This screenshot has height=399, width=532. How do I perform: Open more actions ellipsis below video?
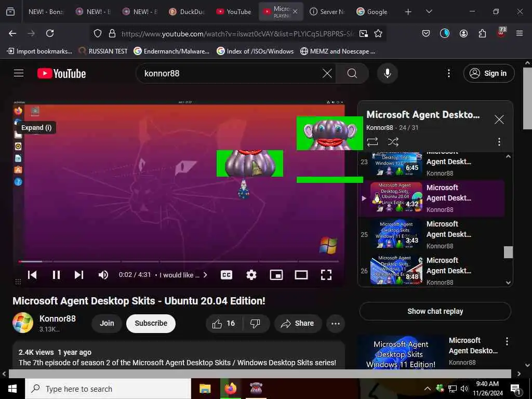[336, 323]
